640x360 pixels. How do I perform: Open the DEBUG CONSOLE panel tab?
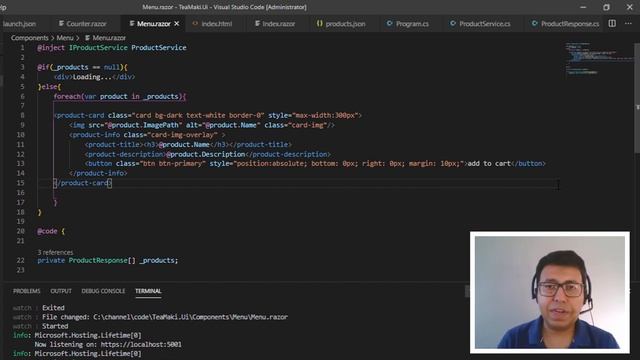(x=103, y=291)
